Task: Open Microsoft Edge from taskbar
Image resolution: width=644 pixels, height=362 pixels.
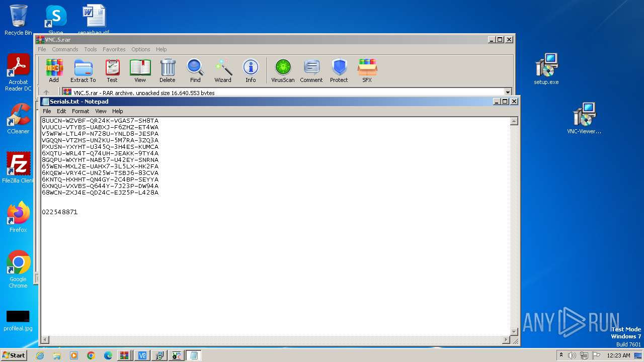Action: pyautogui.click(x=108, y=355)
